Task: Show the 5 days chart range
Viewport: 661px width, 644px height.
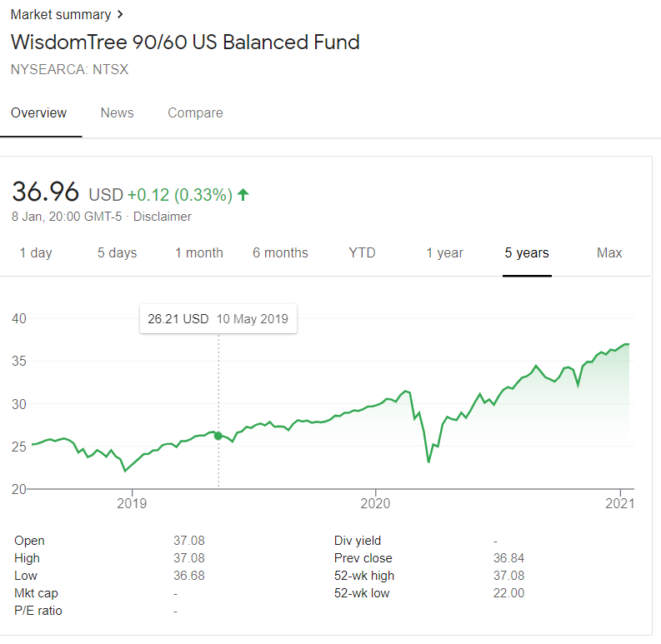Action: pyautogui.click(x=118, y=253)
